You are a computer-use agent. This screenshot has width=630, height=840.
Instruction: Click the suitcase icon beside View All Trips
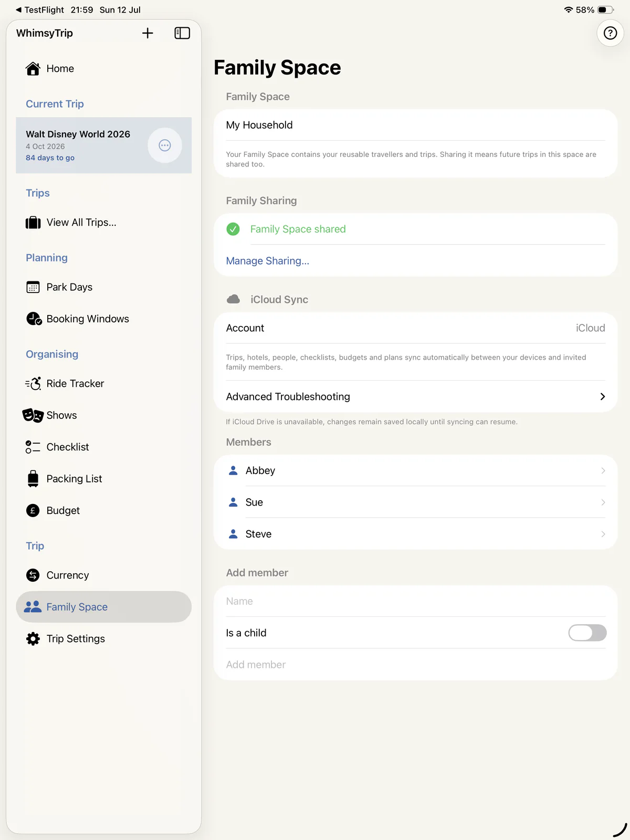click(x=33, y=223)
